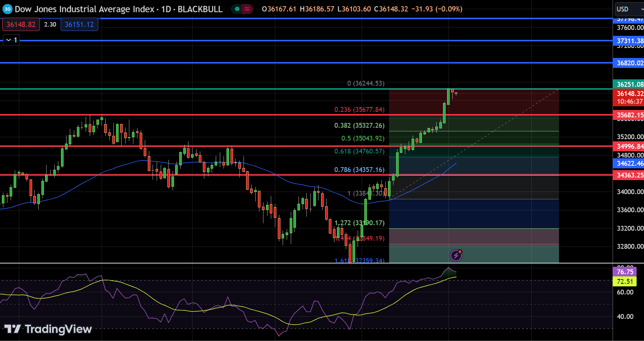Click the Fibonacci 0.382 (35327.26) label

click(360, 125)
